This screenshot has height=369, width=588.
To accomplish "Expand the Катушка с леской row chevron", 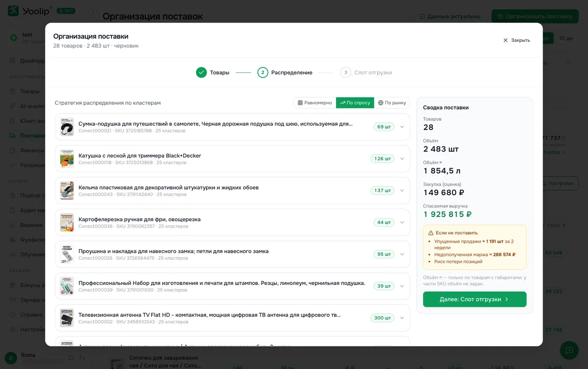I will [402, 159].
